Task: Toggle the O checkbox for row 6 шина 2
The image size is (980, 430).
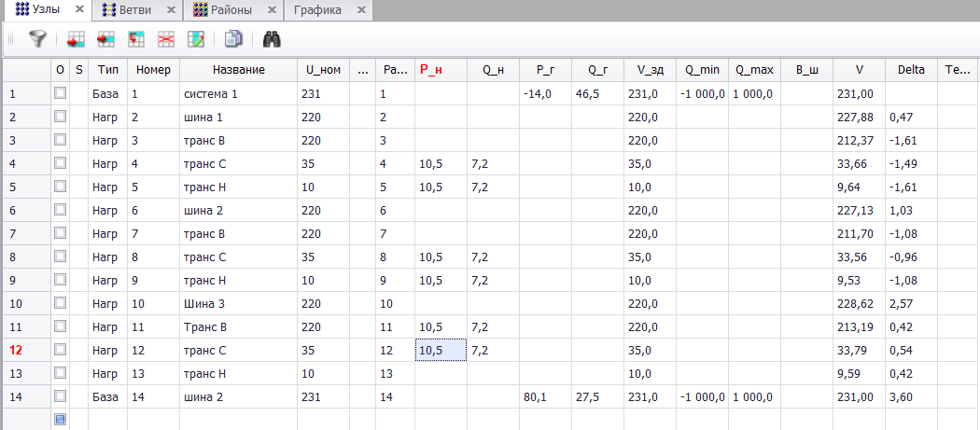Action: pyautogui.click(x=61, y=210)
